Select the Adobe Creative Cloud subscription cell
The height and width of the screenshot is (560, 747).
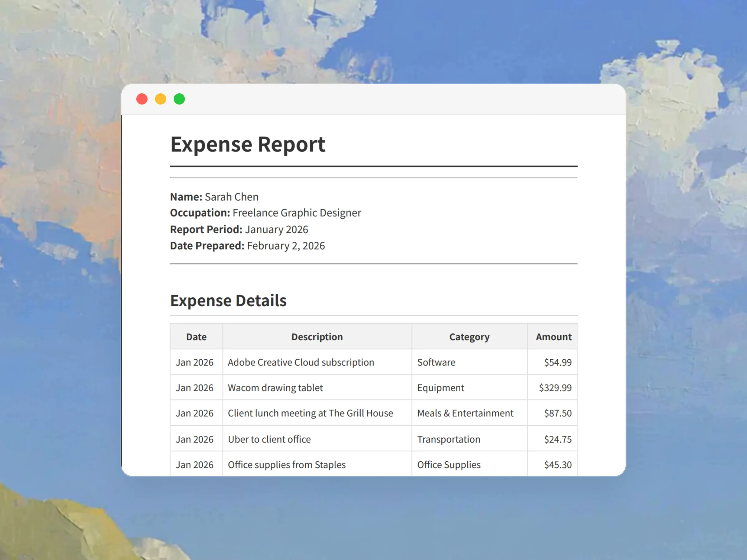(301, 362)
